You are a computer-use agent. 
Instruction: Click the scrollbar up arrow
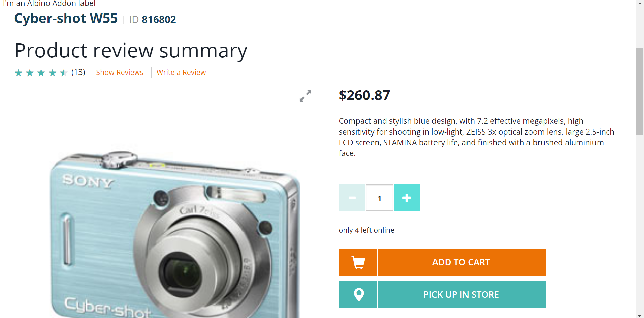tap(640, 3)
